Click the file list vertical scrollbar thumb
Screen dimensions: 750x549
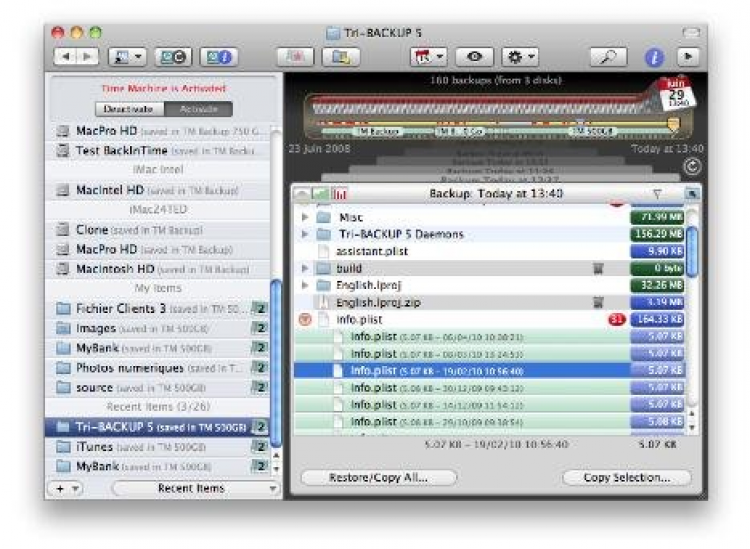[692, 252]
